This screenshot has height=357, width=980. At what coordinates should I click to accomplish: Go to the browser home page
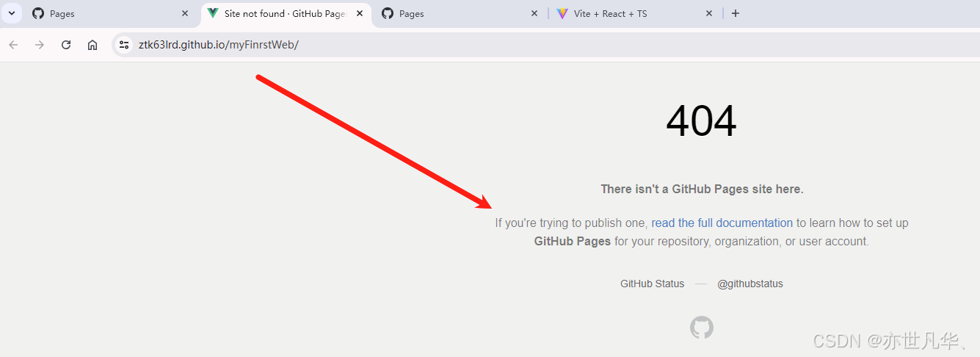[92, 45]
